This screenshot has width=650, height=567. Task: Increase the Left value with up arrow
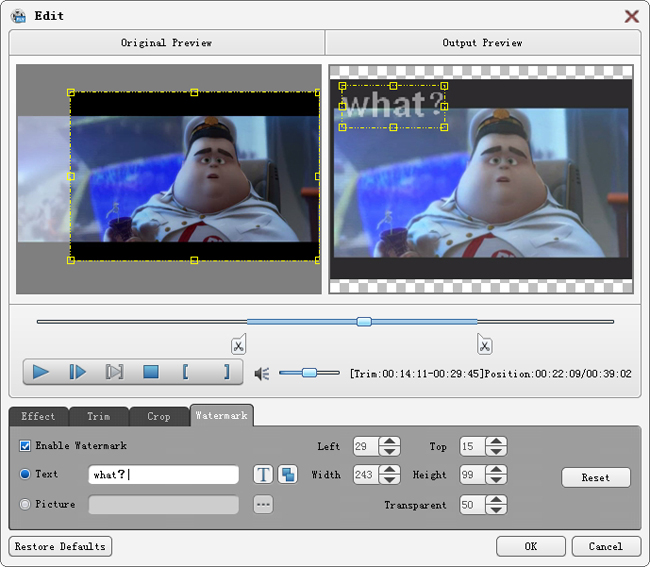point(389,441)
